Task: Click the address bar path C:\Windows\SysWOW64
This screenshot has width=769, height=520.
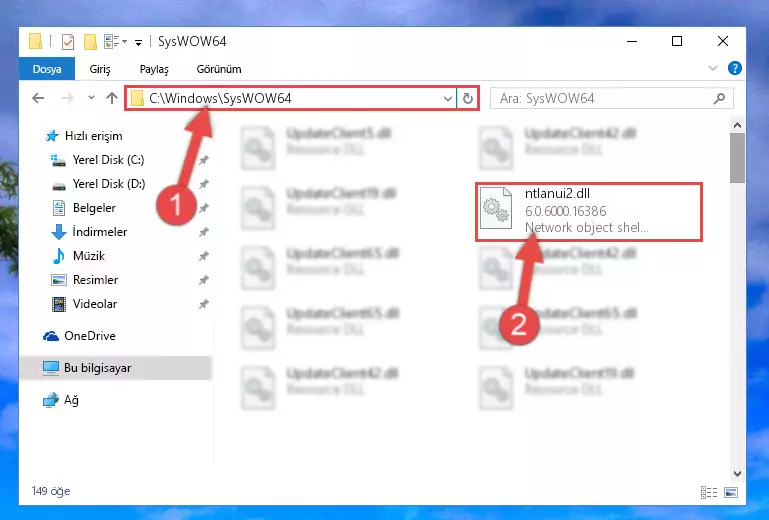Action: coord(220,98)
